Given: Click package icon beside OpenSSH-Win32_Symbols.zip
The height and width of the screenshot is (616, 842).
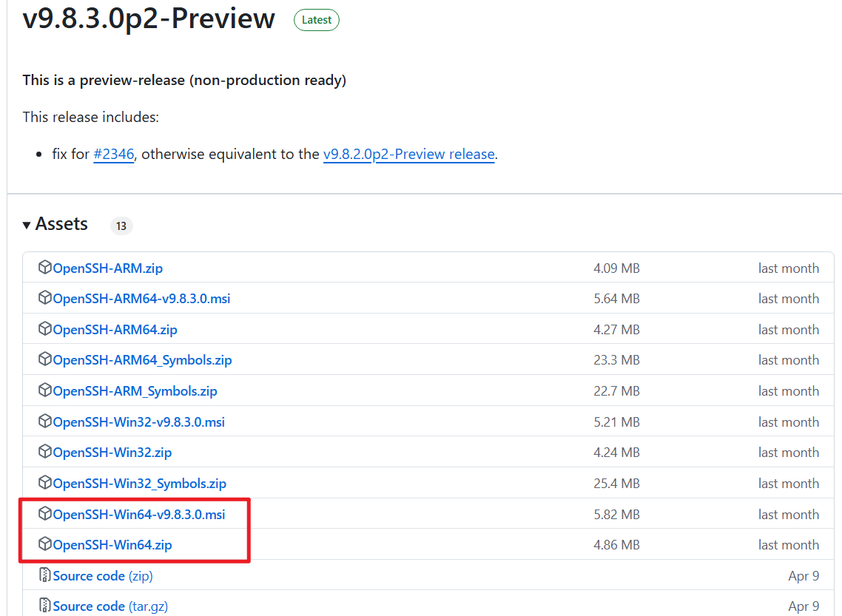Looking at the screenshot, I should tap(44, 482).
